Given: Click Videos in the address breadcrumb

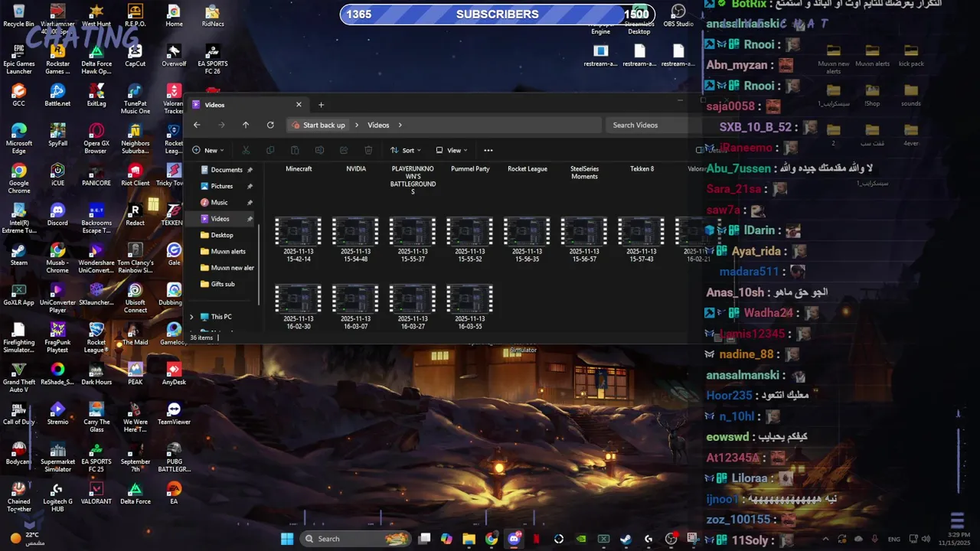Looking at the screenshot, I should click(x=378, y=125).
